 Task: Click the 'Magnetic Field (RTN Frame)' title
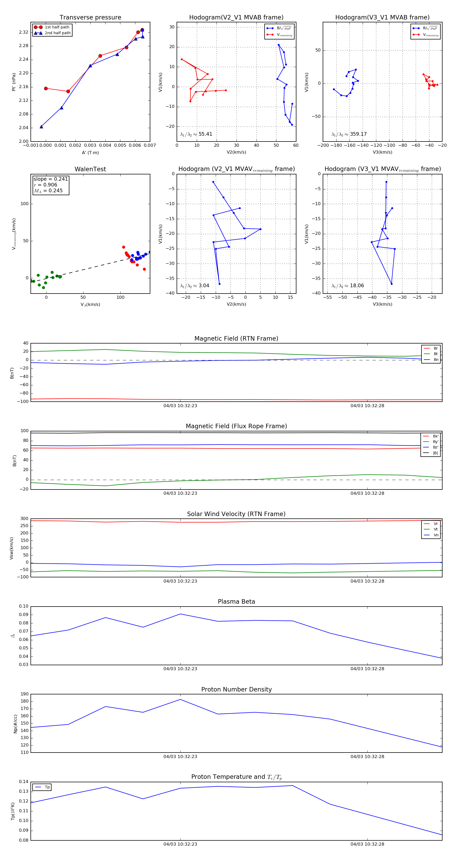coord(236,339)
